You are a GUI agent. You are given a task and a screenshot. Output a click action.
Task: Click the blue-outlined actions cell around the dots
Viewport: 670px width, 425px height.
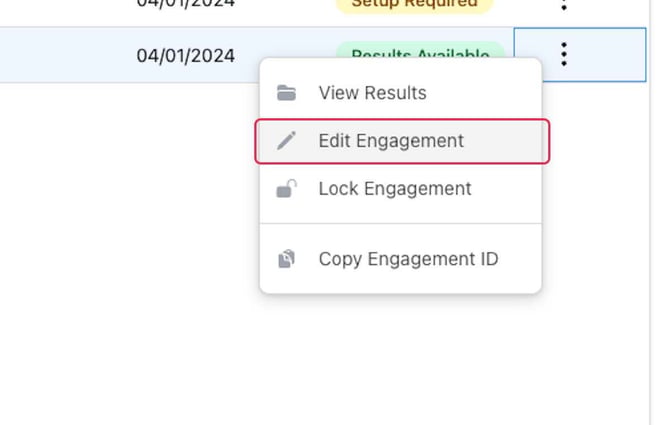pos(580,55)
